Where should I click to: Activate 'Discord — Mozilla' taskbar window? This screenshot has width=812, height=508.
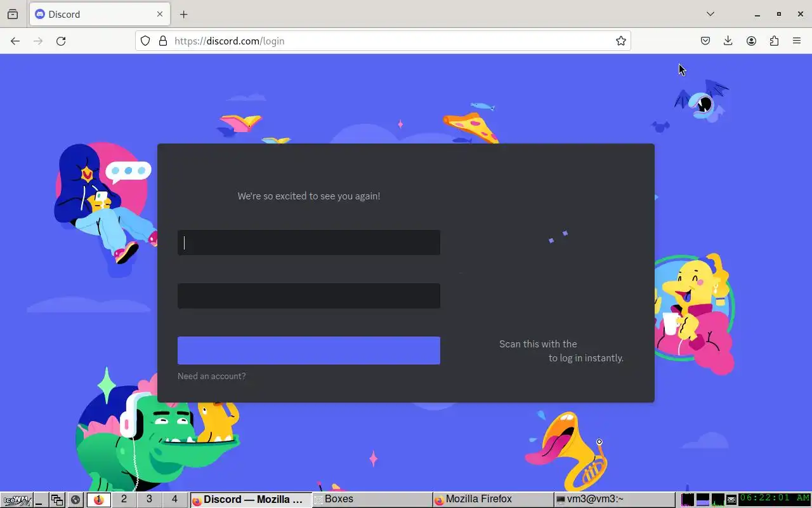[251, 500]
